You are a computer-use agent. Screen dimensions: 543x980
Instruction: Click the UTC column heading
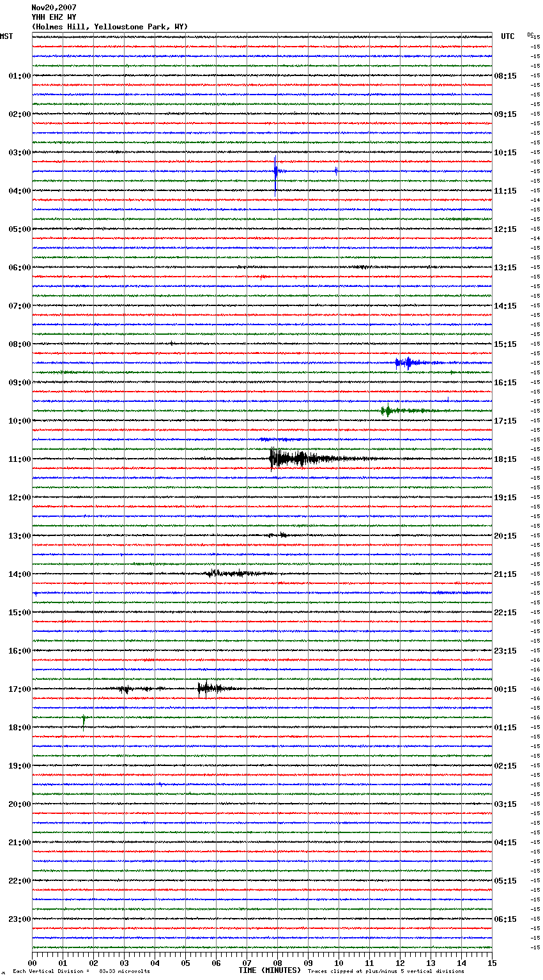pyautogui.click(x=507, y=36)
